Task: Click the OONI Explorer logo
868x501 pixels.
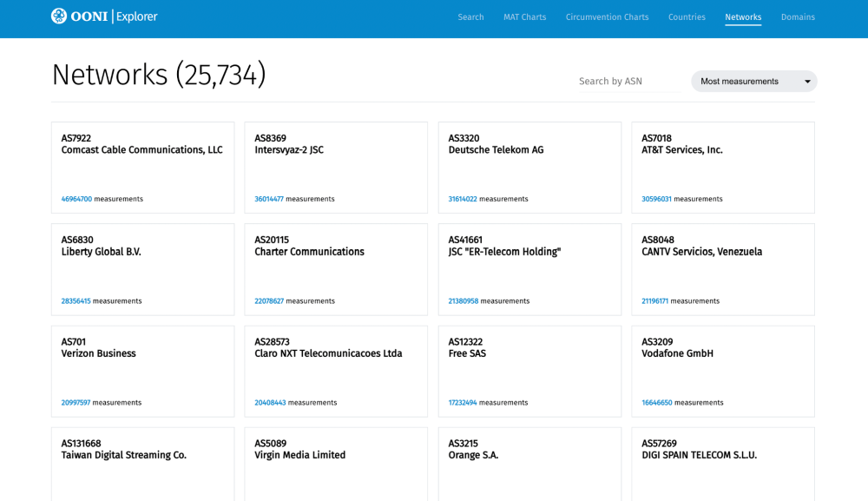Action: (x=104, y=16)
